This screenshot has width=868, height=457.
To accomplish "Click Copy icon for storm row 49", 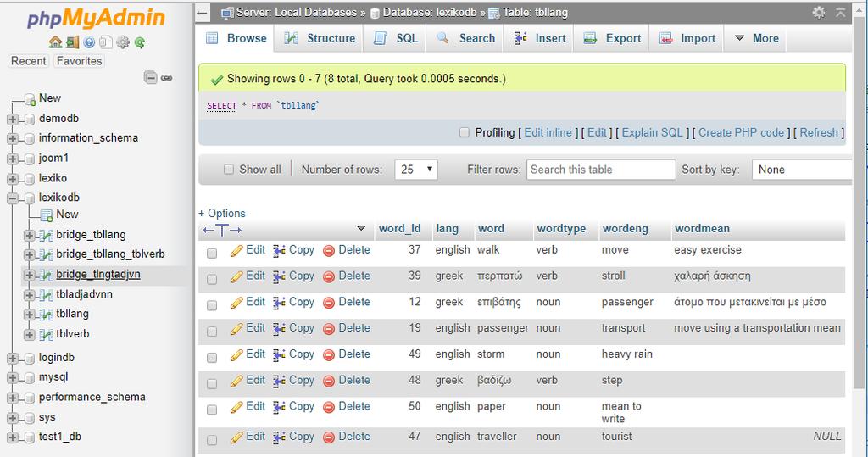I will [x=279, y=355].
